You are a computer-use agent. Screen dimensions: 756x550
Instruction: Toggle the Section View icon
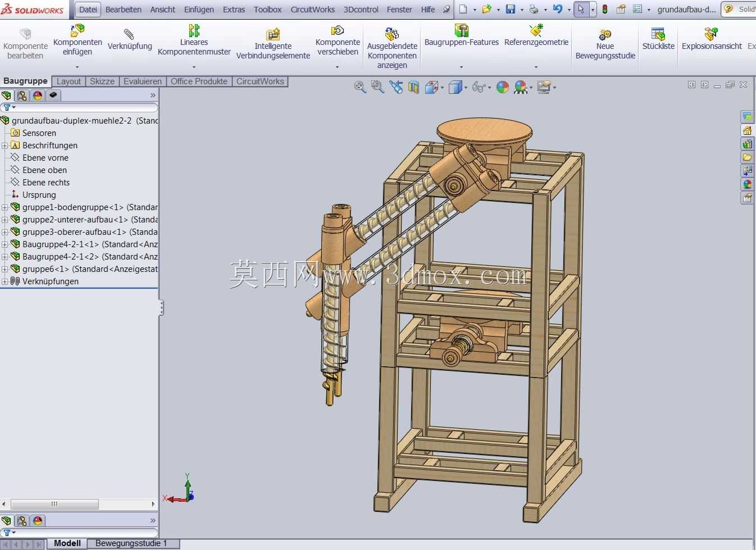pos(413,87)
